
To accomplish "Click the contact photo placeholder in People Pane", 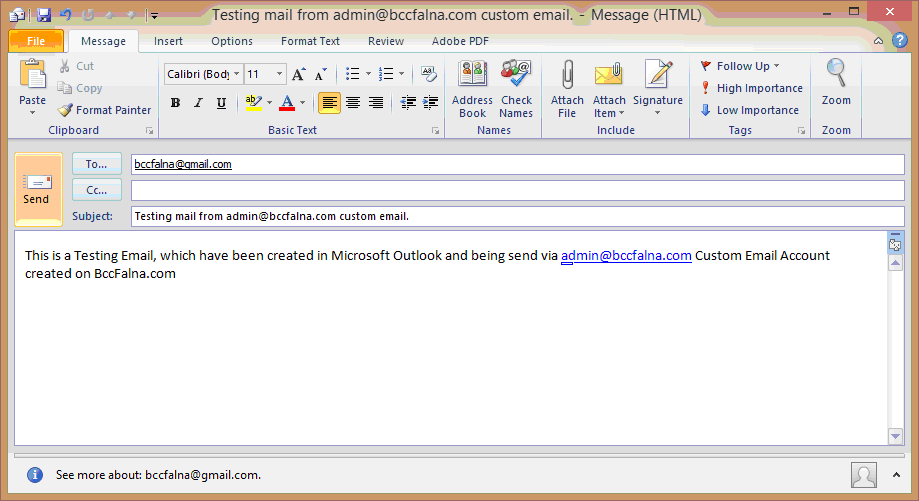I will 863,475.
